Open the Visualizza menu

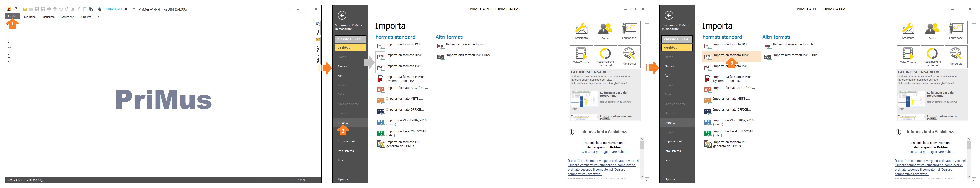[x=48, y=17]
